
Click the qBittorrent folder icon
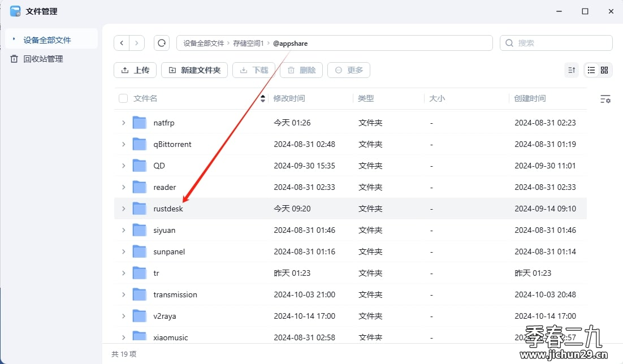(140, 144)
